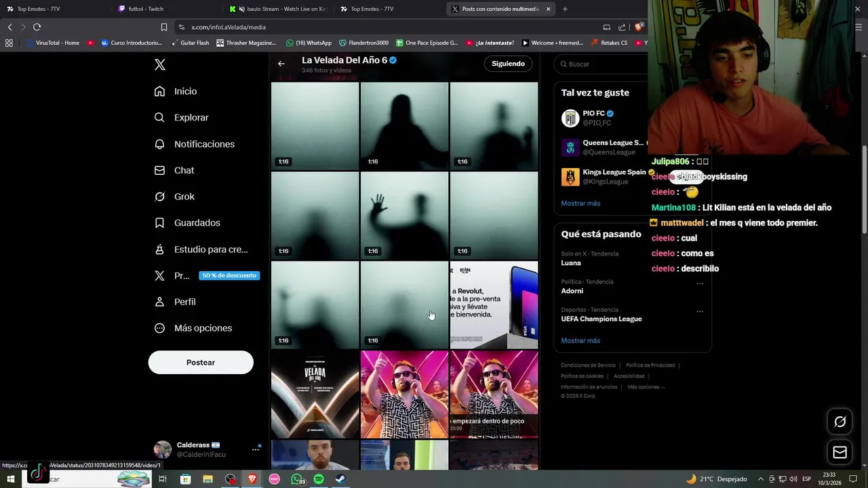Open Calderass account switcher dots
This screenshot has height=488, width=868.
tap(256, 449)
